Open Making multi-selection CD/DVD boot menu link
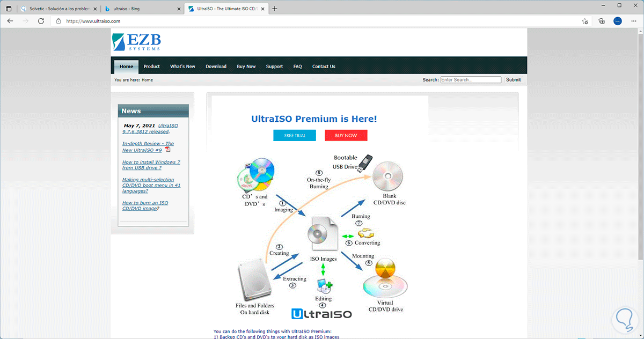The width and height of the screenshot is (644, 339). coord(151,185)
